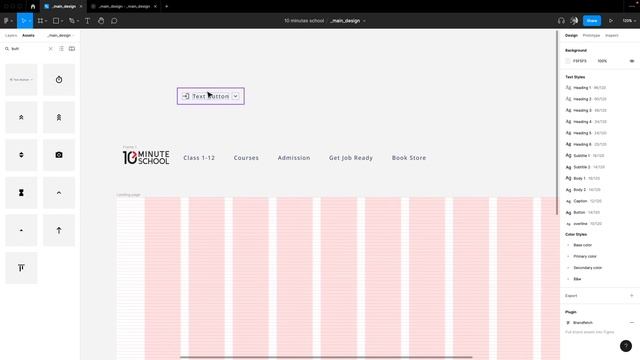Select the Subtitle 1 text style

(x=585, y=156)
